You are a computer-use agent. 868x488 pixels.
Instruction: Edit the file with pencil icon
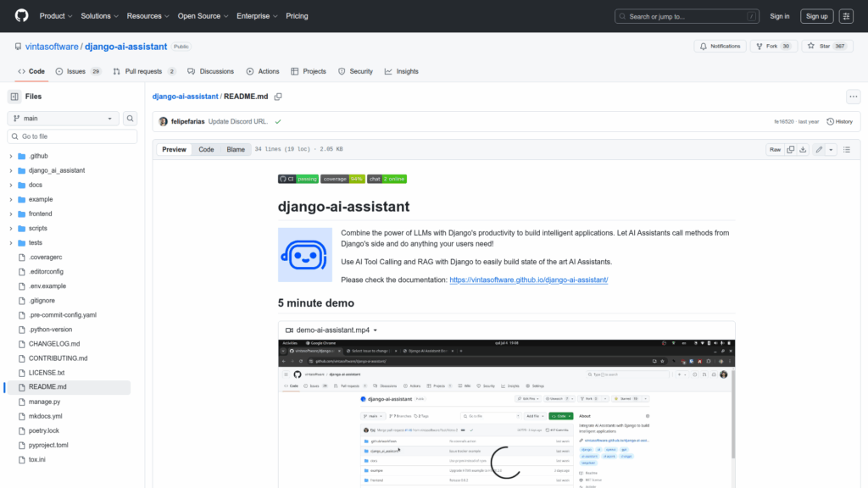pos(819,149)
